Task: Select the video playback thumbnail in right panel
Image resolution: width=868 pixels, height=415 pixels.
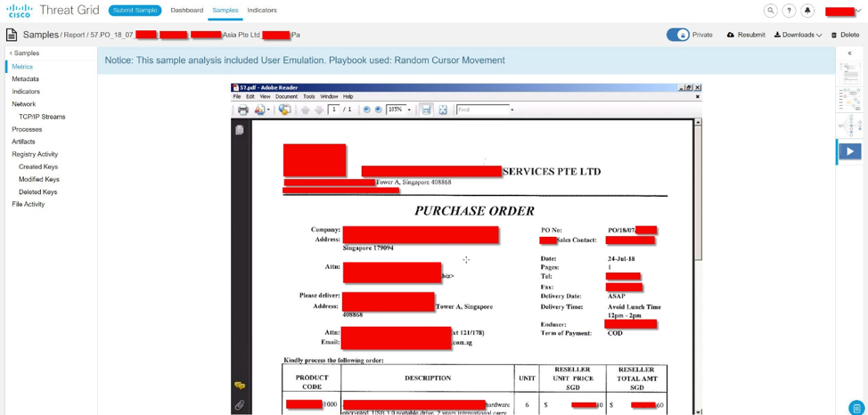Action: 849,151
